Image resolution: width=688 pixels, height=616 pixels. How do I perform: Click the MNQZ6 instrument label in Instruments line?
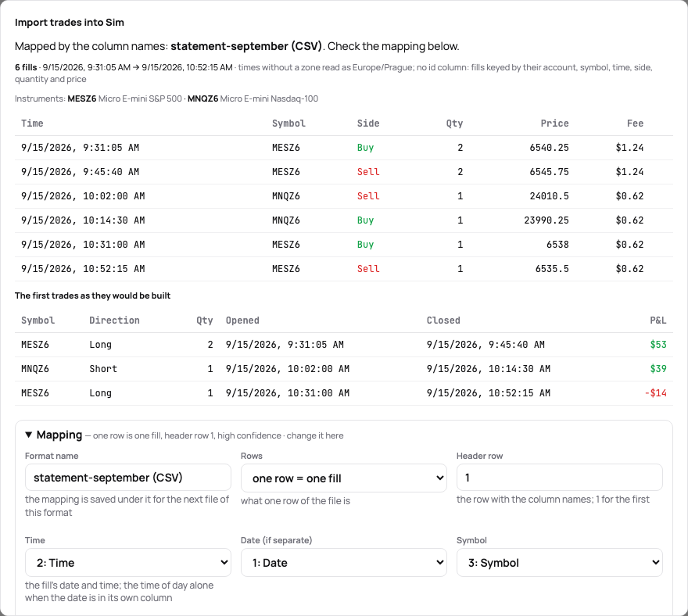pyautogui.click(x=202, y=98)
